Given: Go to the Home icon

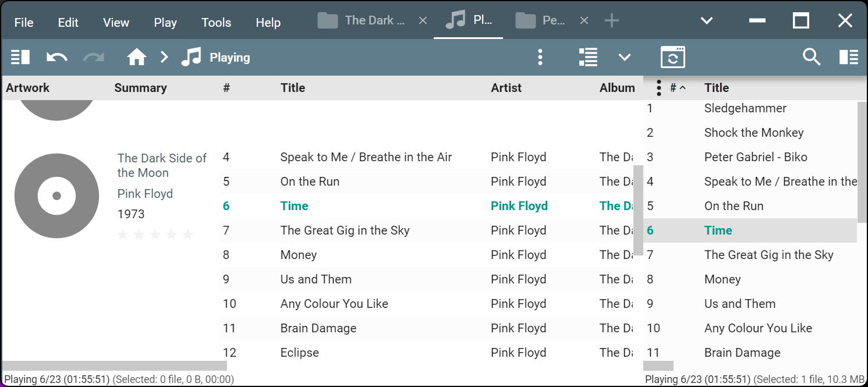Looking at the screenshot, I should [x=137, y=57].
